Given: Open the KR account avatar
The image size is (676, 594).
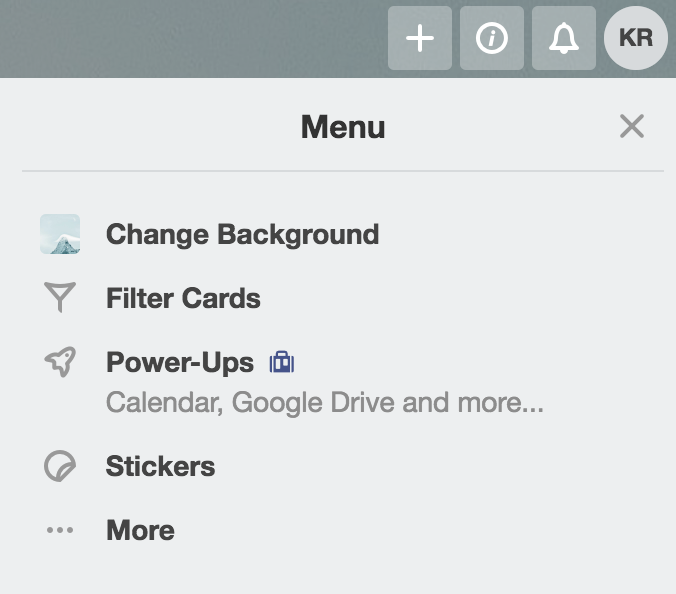Looking at the screenshot, I should point(635,38).
